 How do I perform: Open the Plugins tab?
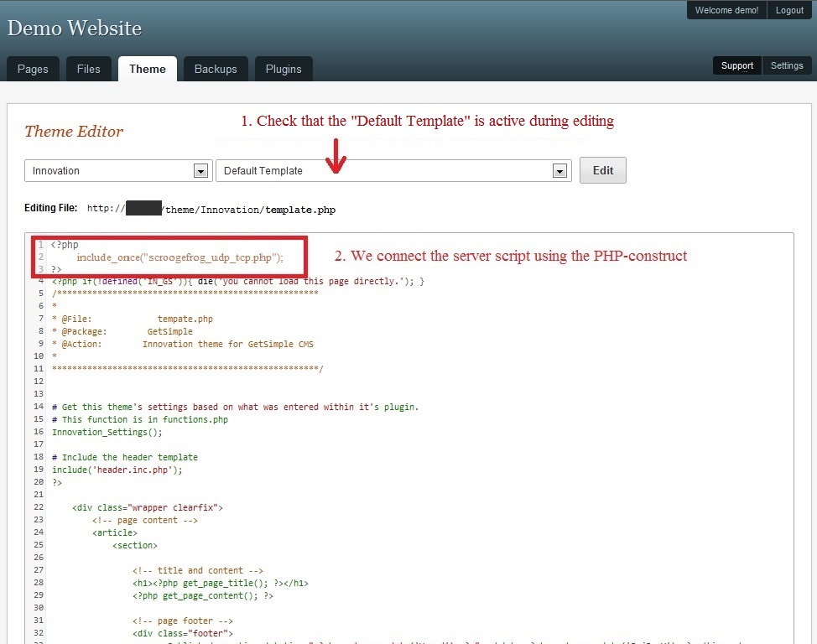(284, 69)
